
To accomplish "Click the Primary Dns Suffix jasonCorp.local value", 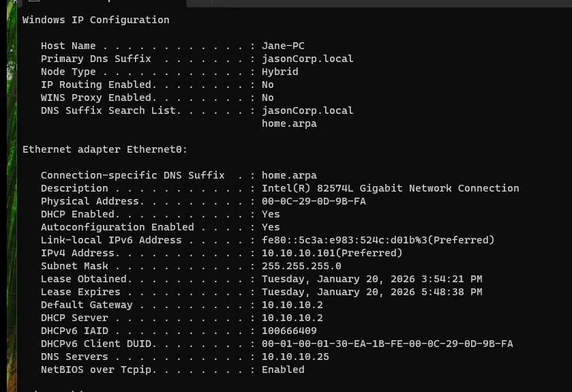I will pos(307,59).
